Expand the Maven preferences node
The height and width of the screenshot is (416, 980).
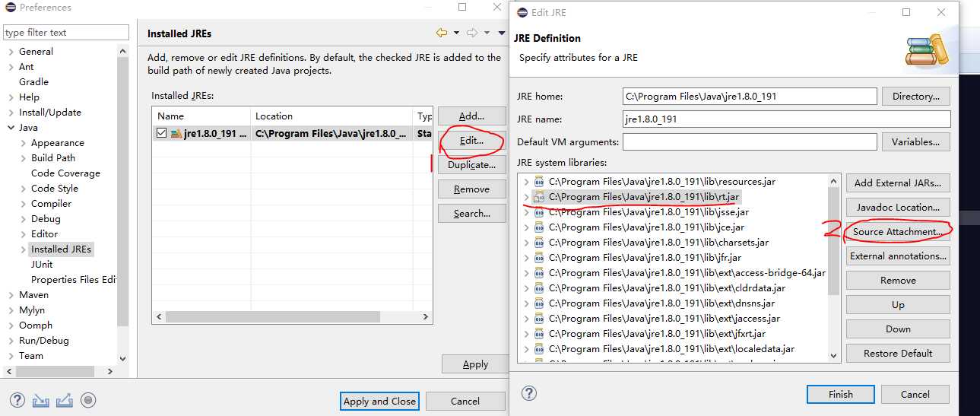coord(11,295)
